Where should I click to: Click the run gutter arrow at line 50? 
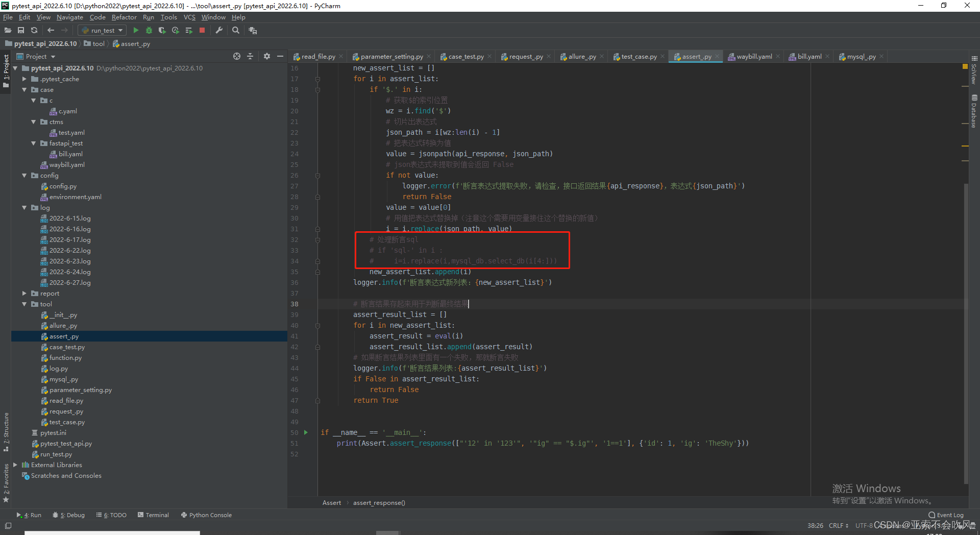click(x=306, y=432)
